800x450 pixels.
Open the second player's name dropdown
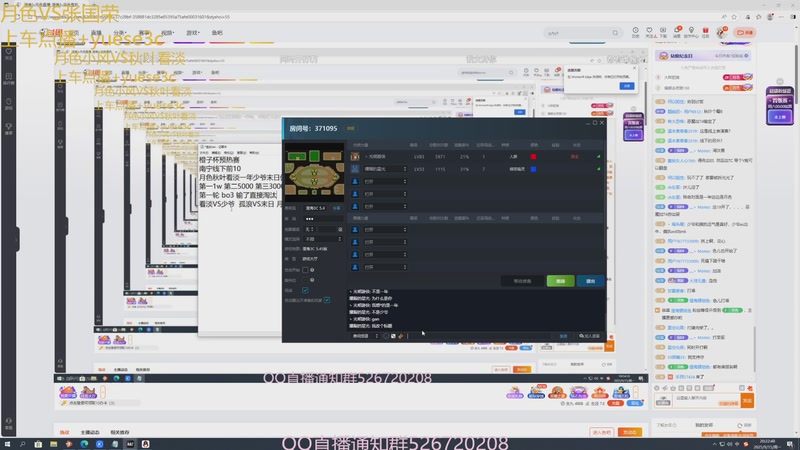click(385, 169)
